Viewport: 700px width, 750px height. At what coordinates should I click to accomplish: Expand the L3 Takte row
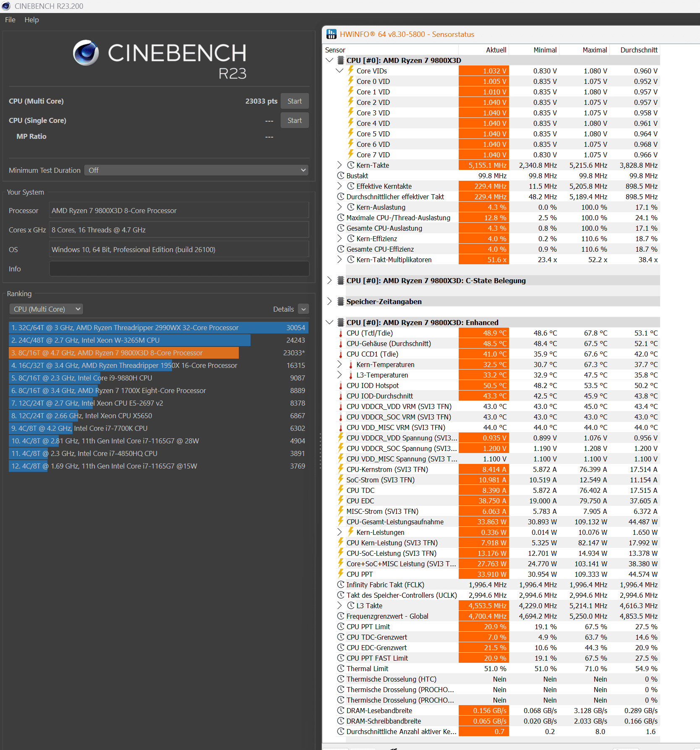point(340,606)
